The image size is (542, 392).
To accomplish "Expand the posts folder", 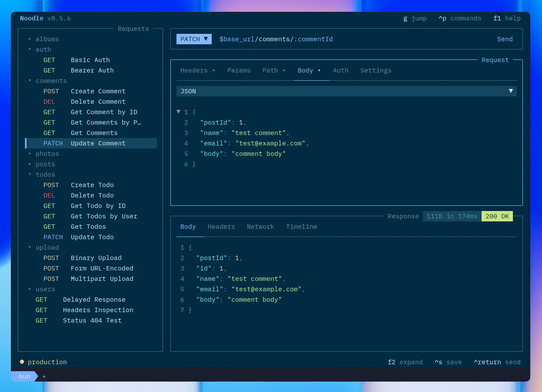I will pos(42,164).
